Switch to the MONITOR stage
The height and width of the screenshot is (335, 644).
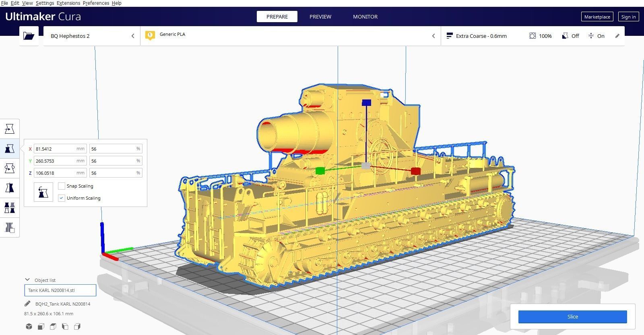point(365,17)
